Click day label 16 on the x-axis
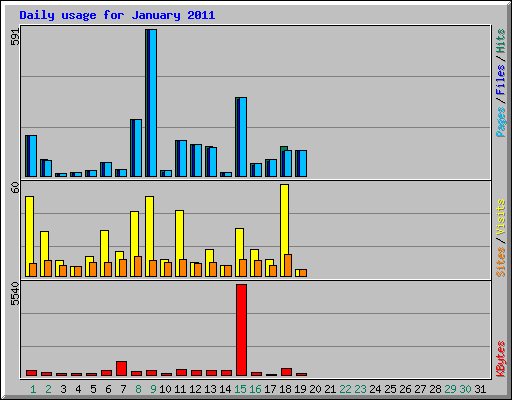This screenshot has height=400, width=512. (255, 389)
